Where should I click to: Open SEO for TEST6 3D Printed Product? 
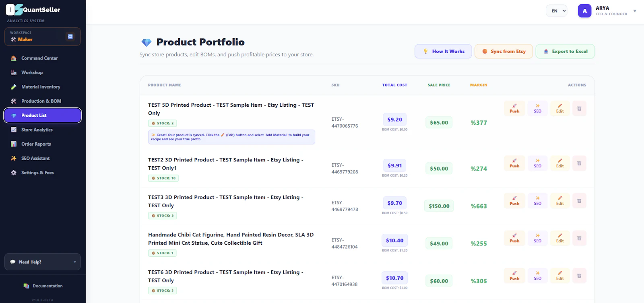pos(537,276)
